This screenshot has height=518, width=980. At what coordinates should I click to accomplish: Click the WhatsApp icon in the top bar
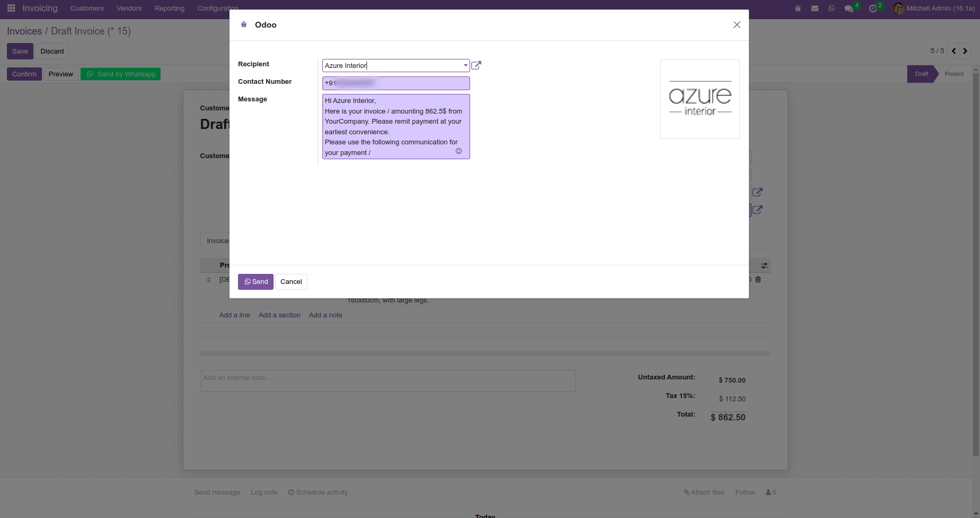[x=831, y=8]
